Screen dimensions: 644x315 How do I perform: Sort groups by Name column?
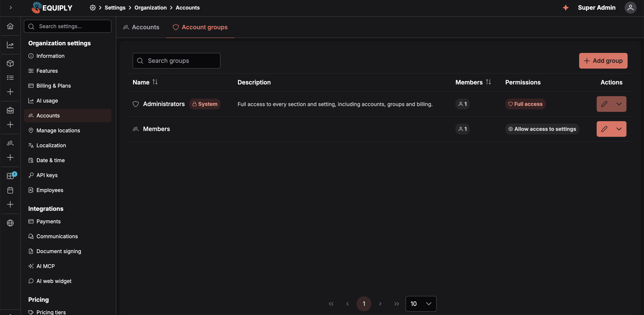tap(155, 82)
